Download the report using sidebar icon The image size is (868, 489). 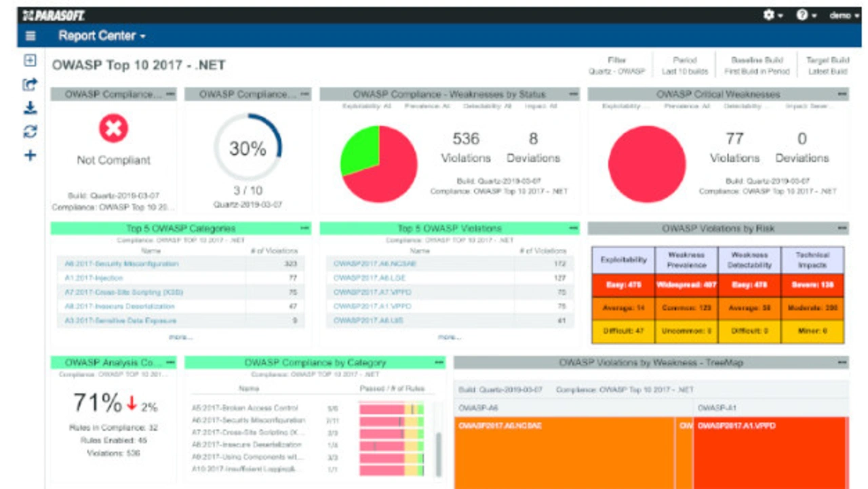click(30, 108)
